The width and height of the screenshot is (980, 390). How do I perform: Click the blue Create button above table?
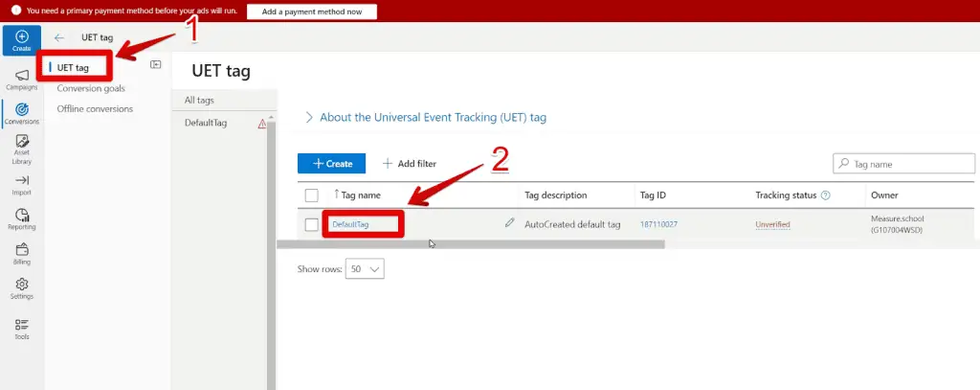tap(331, 164)
